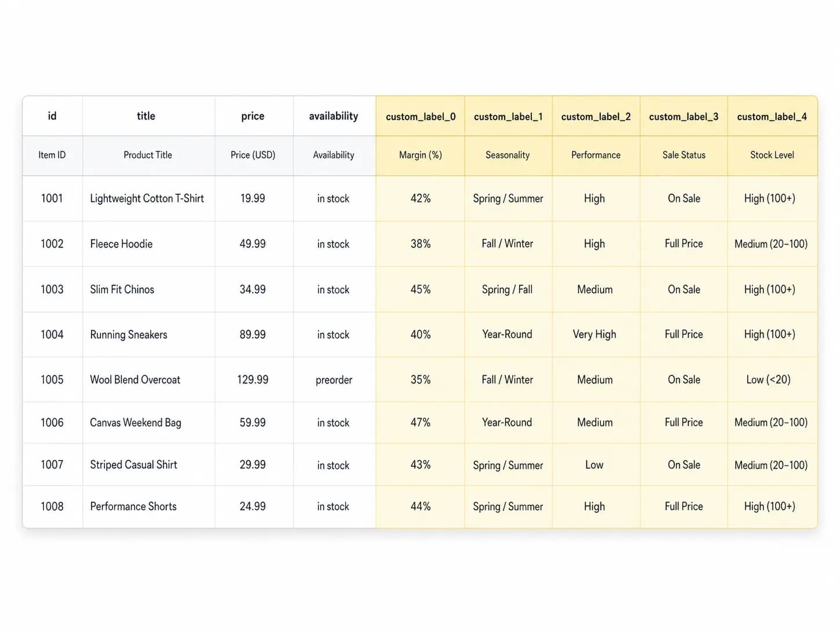Select the custom_label_1 header cell
Image resolution: width=840 pixels, height=630 pixels.
tap(508, 117)
